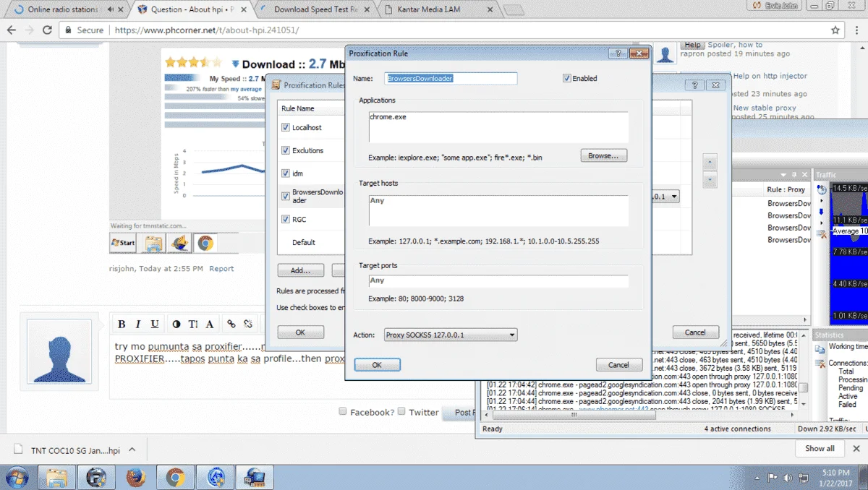Click the clock icon in Traffic panel
The height and width of the screenshot is (490, 868).
point(822,189)
